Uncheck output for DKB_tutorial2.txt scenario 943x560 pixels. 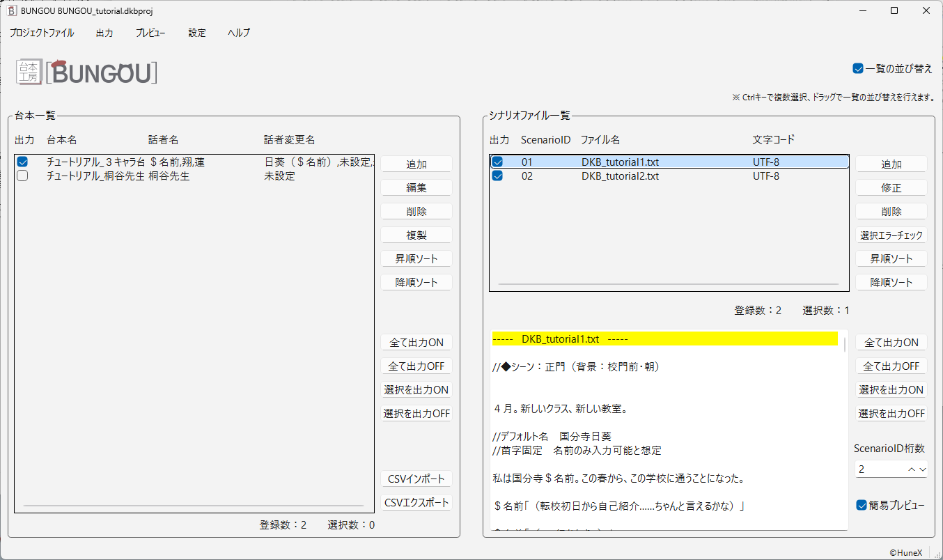click(497, 176)
